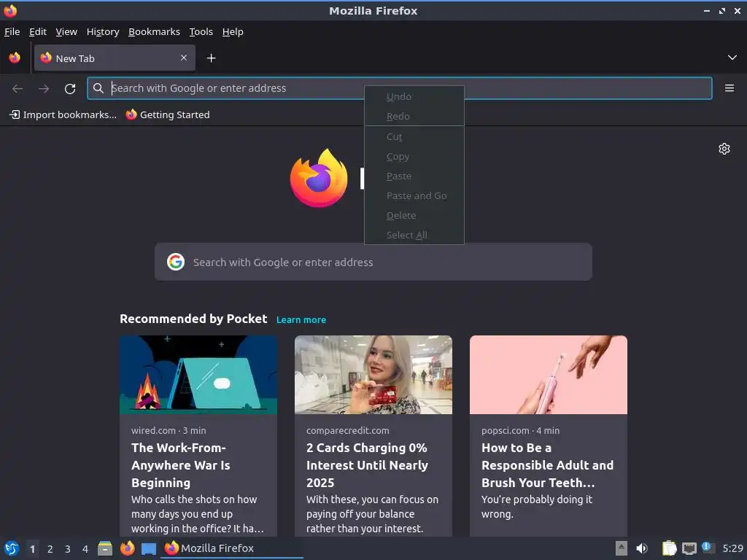The image size is (747, 560).
Task: Open the wired.com camping tent thumbnail
Action: click(198, 375)
